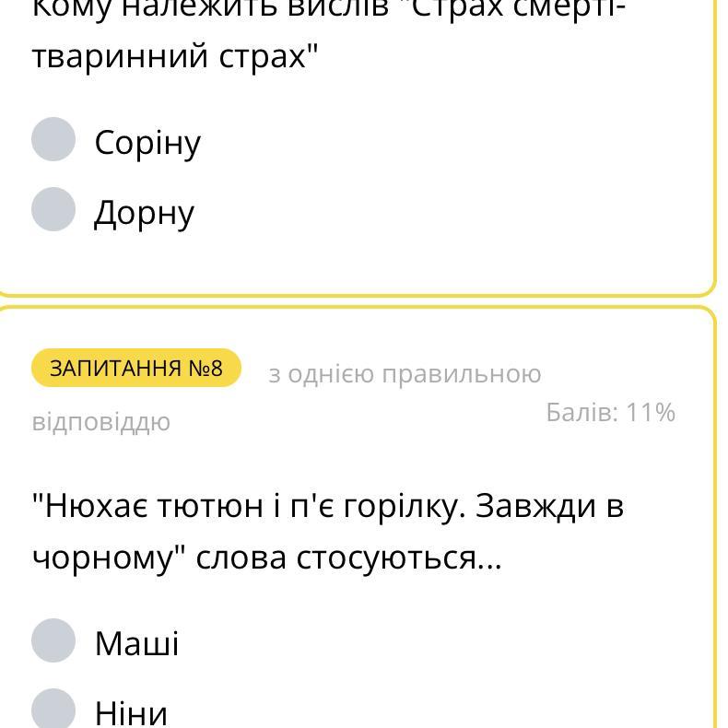Click the Соріну answer label text
728x728 pixels.
pos(147,143)
